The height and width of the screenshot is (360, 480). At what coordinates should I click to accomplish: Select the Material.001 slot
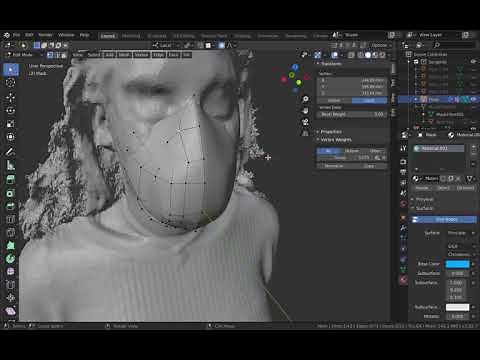[x=439, y=149]
